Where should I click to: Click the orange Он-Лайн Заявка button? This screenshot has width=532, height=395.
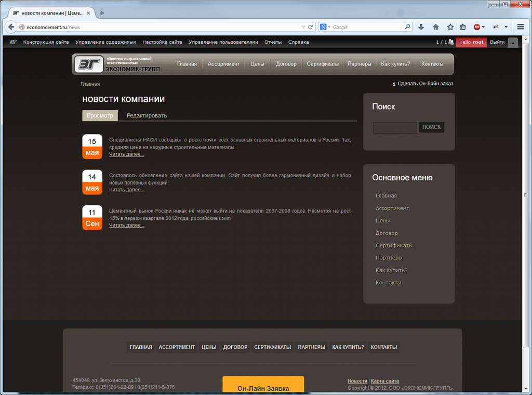[263, 388]
